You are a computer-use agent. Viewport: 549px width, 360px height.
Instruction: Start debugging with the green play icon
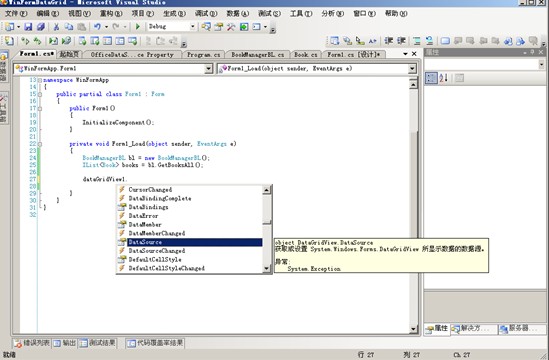[138, 27]
